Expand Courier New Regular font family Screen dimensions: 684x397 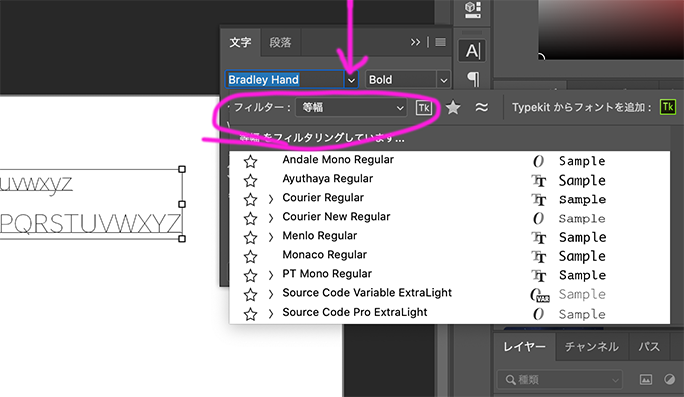(271, 218)
